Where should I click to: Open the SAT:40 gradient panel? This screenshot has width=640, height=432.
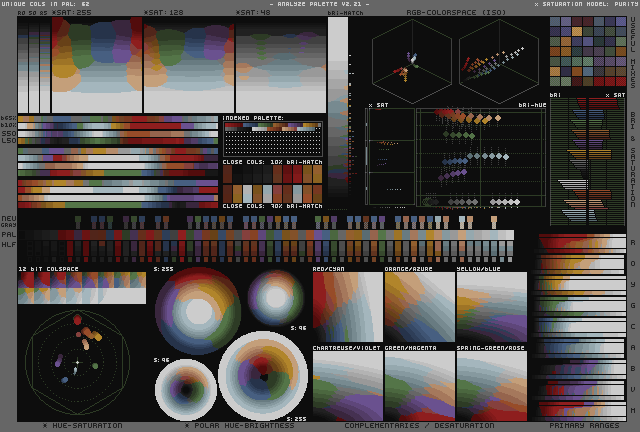pyautogui.click(x=280, y=65)
